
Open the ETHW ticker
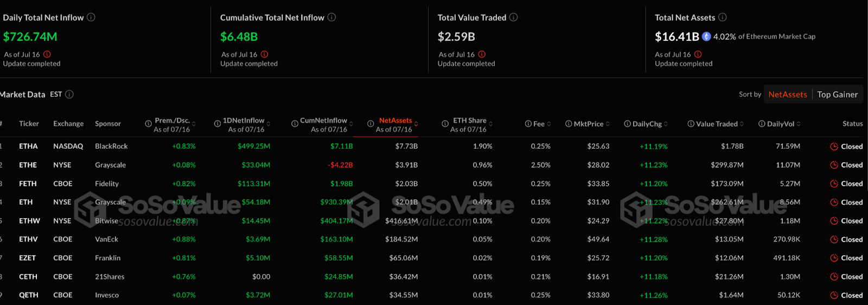coord(30,221)
